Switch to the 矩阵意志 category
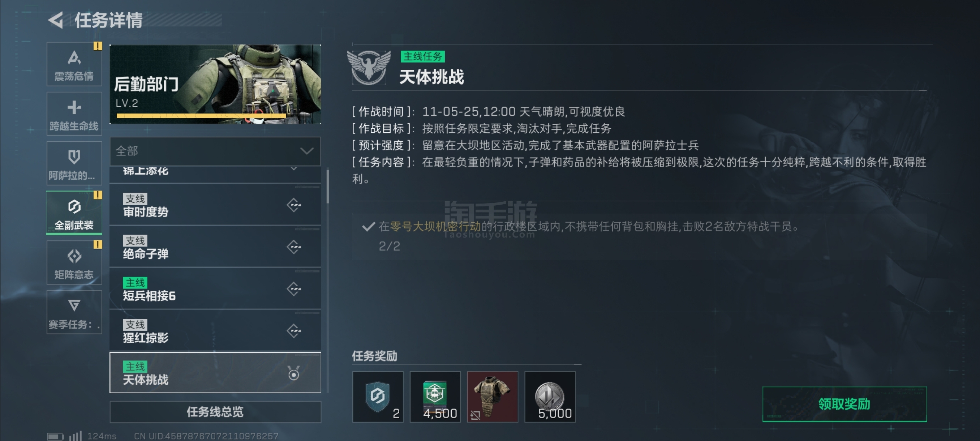This screenshot has height=441, width=980. (x=74, y=262)
